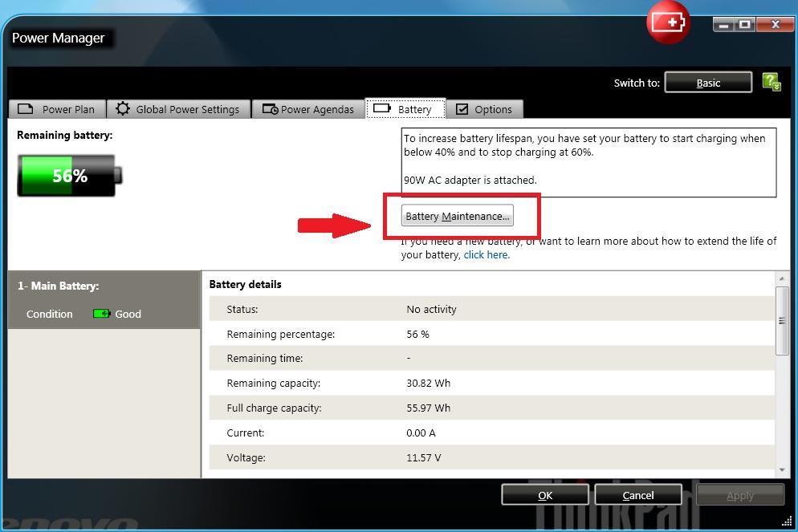This screenshot has height=532, width=798.
Task: Click the Apply button
Action: click(x=740, y=495)
